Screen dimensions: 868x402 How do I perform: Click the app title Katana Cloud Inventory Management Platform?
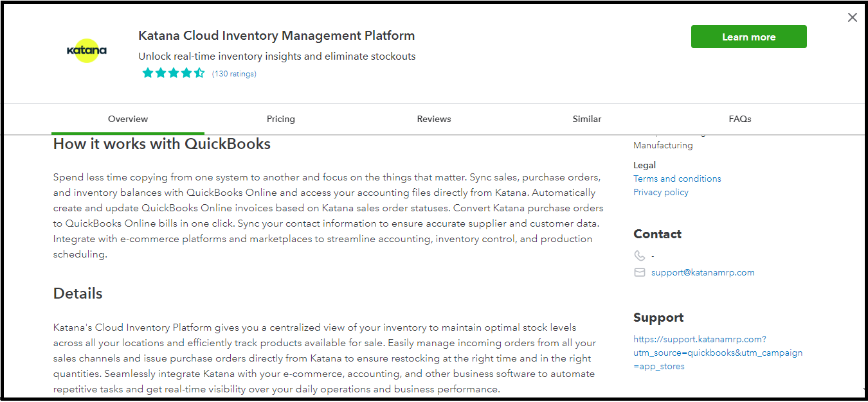276,36
